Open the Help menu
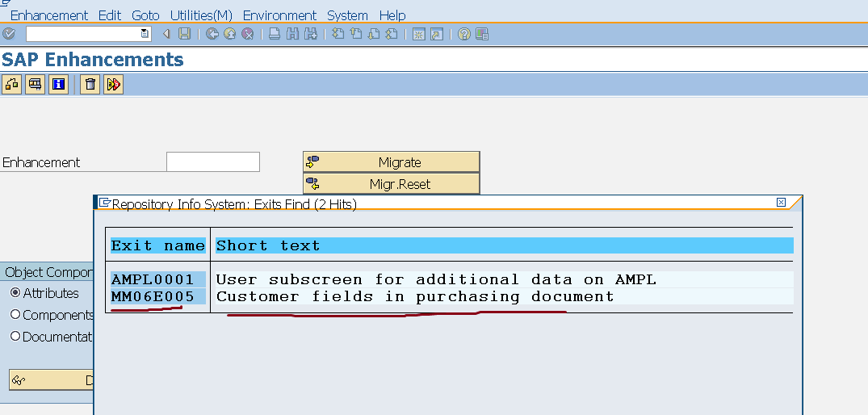This screenshot has width=868, height=415. click(392, 15)
